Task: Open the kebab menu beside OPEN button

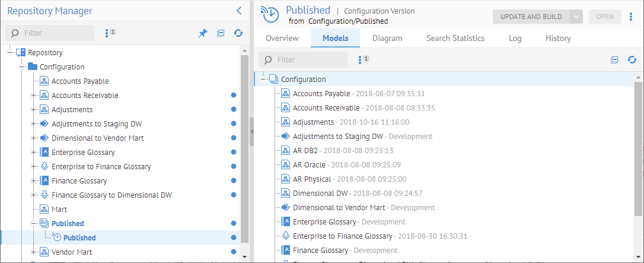Action: (630, 17)
